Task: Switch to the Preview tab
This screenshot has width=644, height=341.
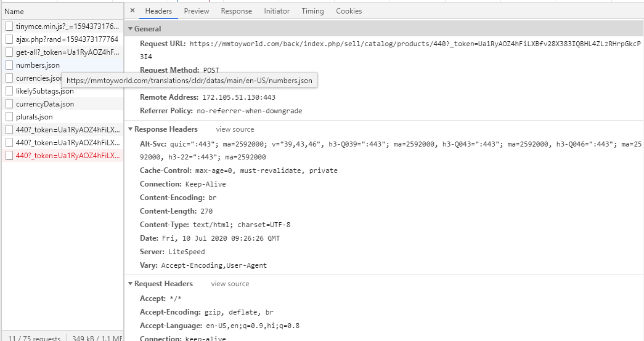Action: point(197,11)
